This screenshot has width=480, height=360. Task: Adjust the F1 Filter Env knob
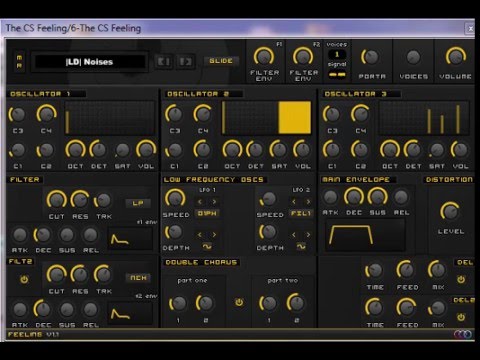[264, 57]
